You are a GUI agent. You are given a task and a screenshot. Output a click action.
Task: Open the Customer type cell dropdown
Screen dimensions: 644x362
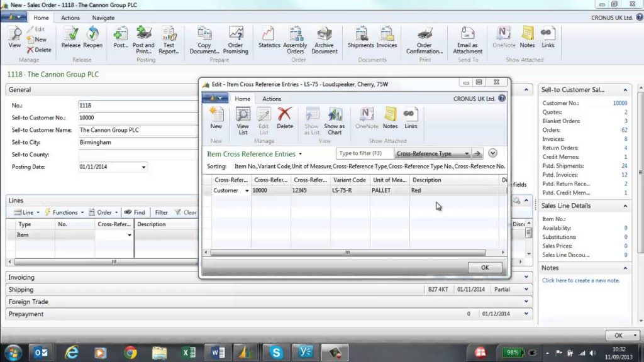pyautogui.click(x=247, y=190)
